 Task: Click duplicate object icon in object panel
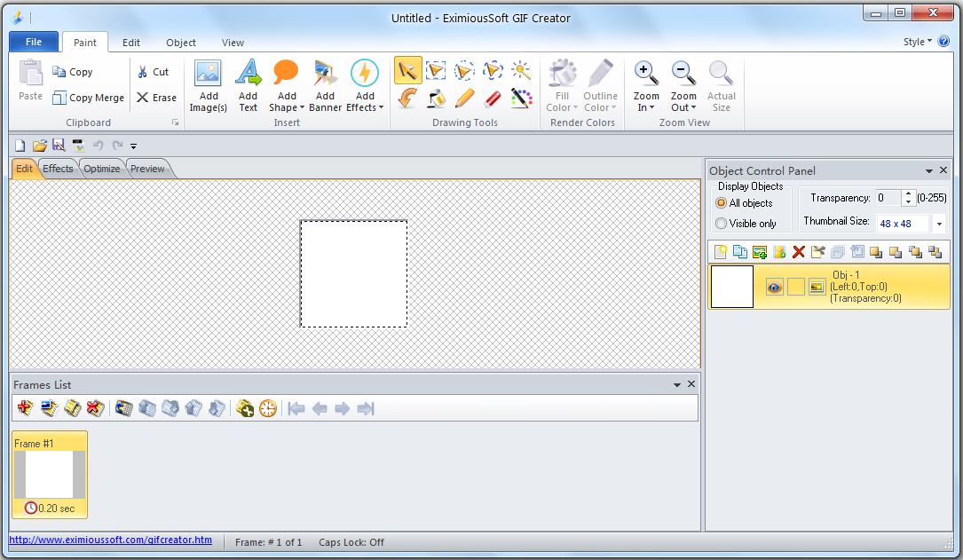[x=740, y=252]
